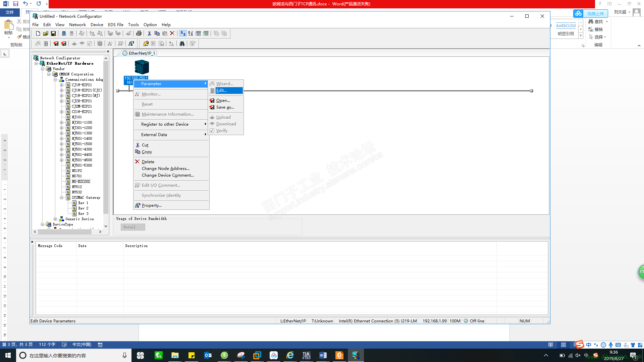Image resolution: width=644 pixels, height=362 pixels.
Task: Click Change Node Address option
Action: (x=165, y=168)
